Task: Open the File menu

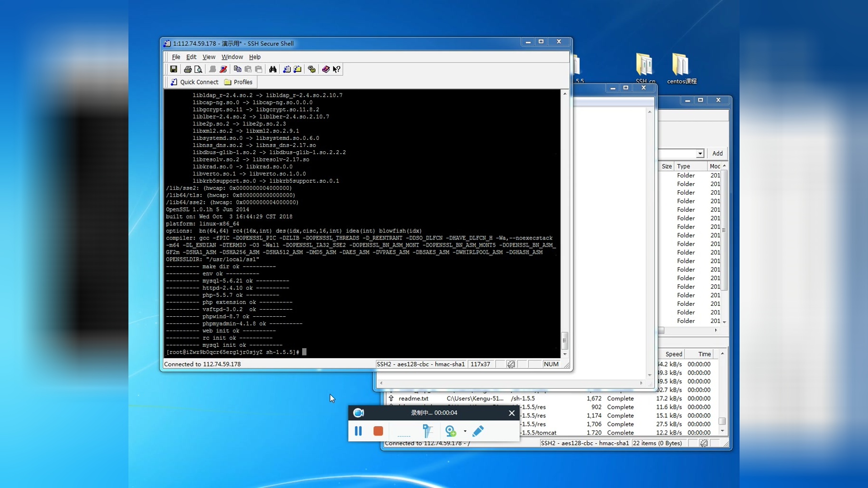Action: [x=176, y=57]
